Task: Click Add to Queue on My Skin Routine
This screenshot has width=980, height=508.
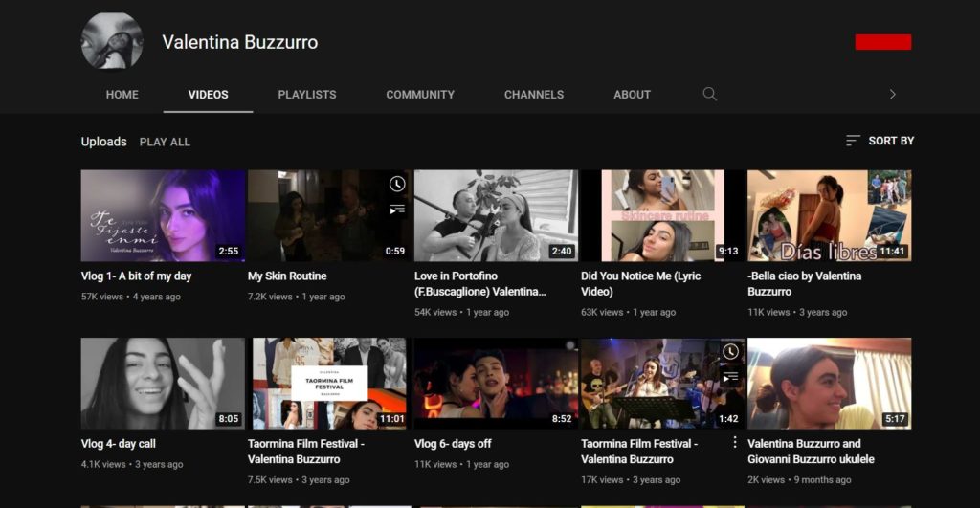Action: point(397,210)
